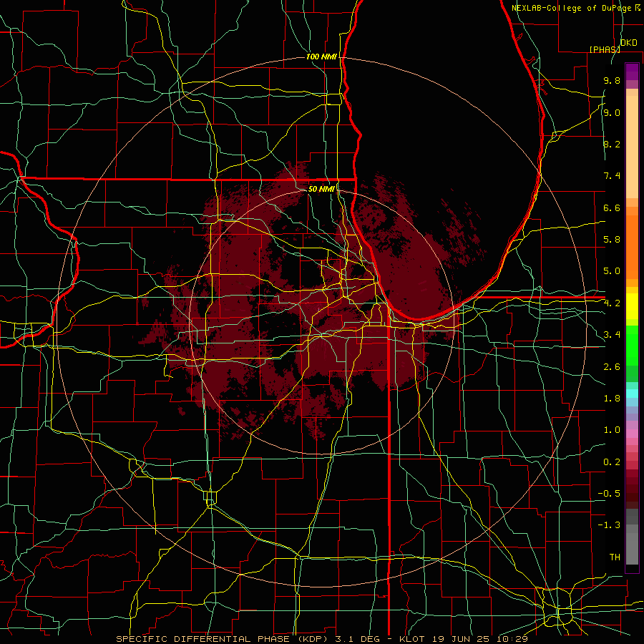This screenshot has height=644, width=644.
Task: Click the bright green band of the color scale
Action: click(x=632, y=346)
